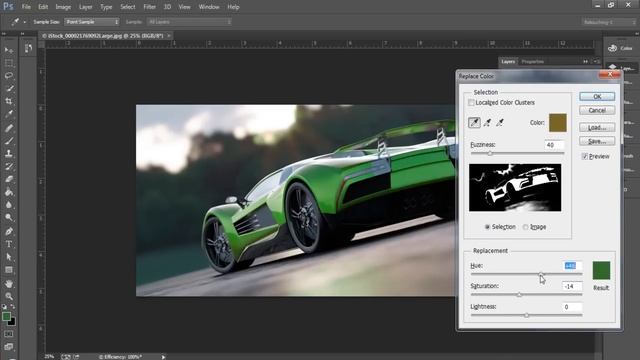This screenshot has width=640, height=360.
Task: Open the Sample All Layers dropdown
Action: point(189,22)
